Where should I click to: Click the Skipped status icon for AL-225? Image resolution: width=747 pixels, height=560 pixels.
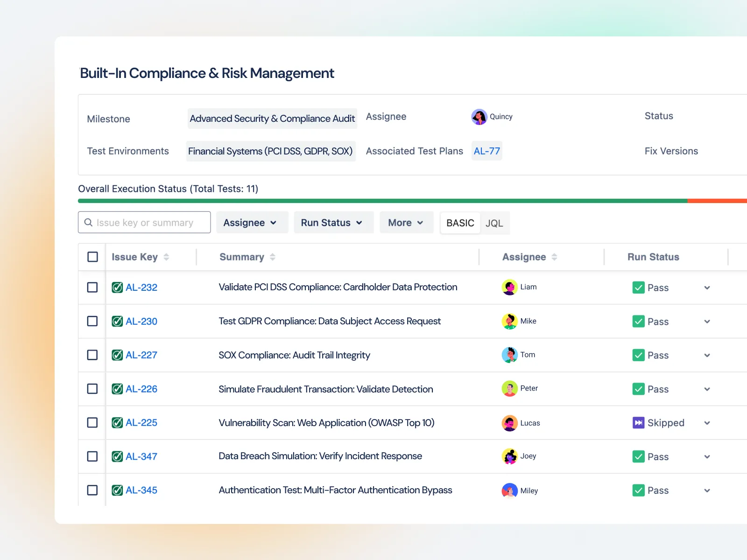(638, 423)
